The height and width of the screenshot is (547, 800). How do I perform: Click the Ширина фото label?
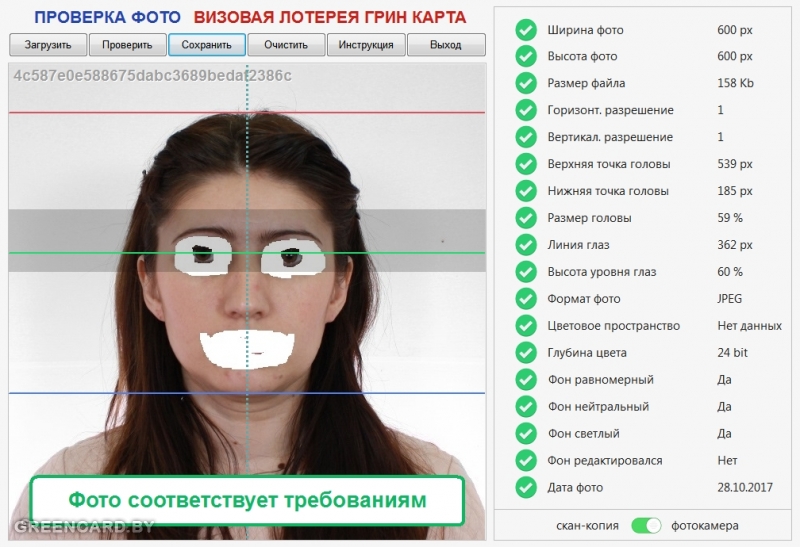[585, 30]
